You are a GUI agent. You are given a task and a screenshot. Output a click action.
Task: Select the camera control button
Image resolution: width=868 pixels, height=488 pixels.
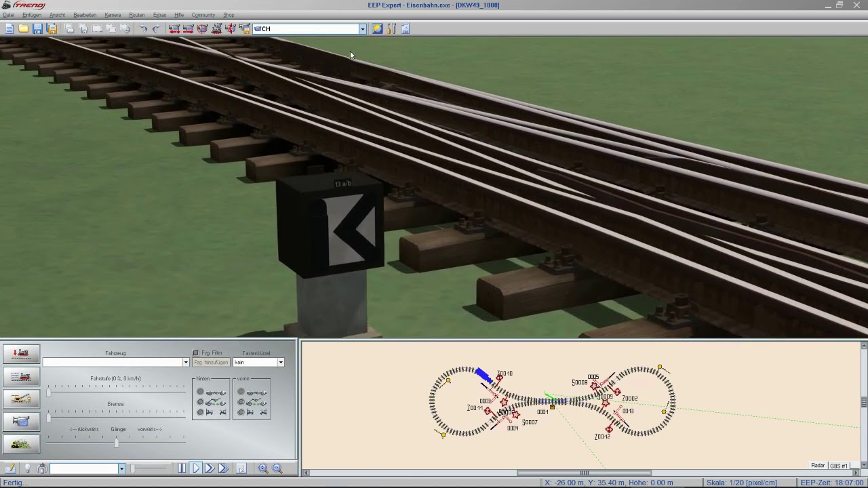(21, 421)
